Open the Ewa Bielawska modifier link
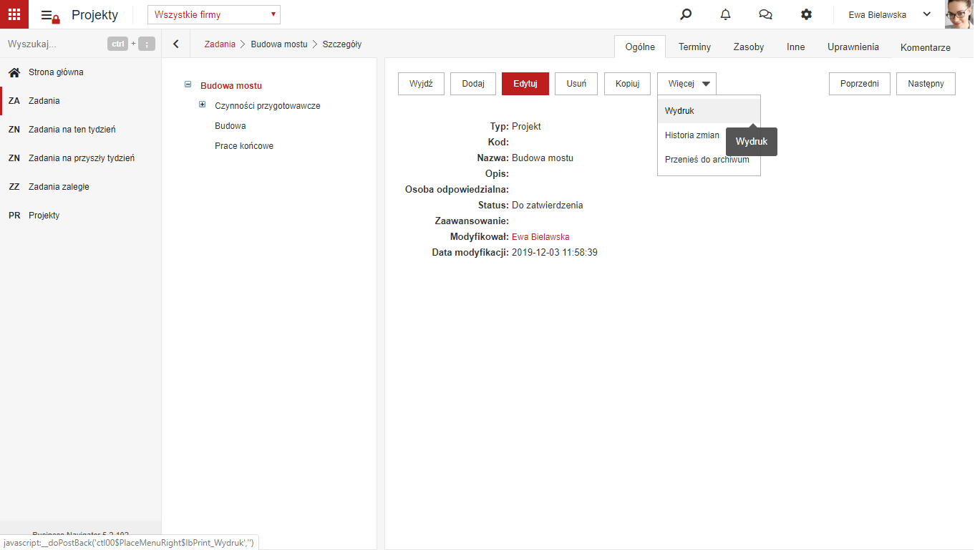 tap(540, 236)
